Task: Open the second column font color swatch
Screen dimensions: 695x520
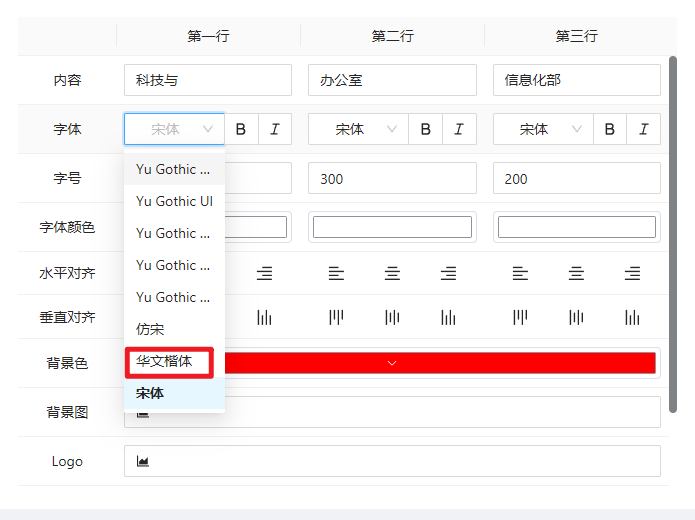Action: point(392,227)
